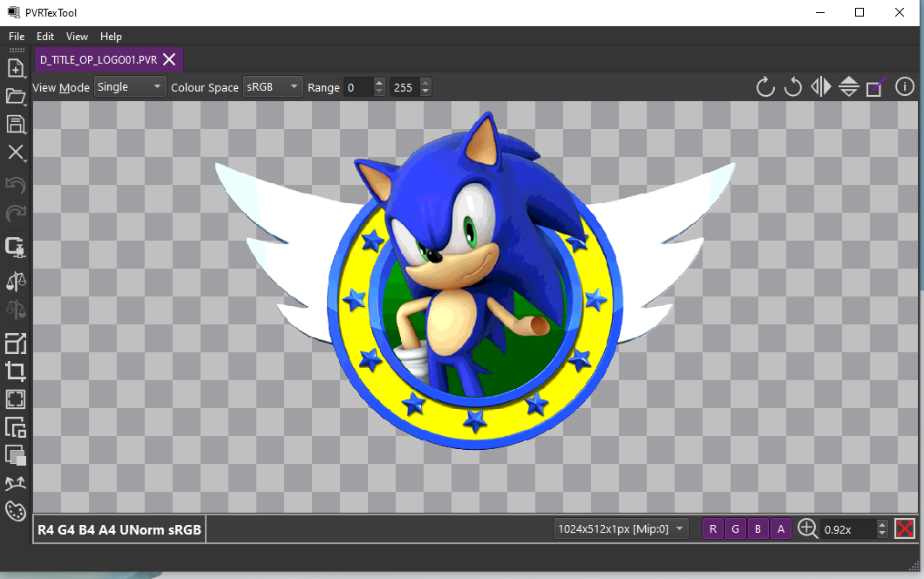This screenshot has height=579, width=924.
Task: Rotate the texture clockwise
Action: pyautogui.click(x=765, y=87)
